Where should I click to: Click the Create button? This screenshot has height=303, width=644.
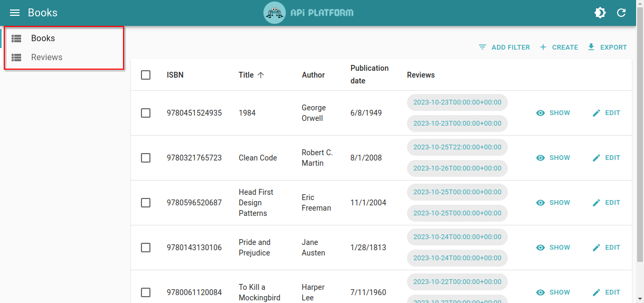pyautogui.click(x=559, y=47)
